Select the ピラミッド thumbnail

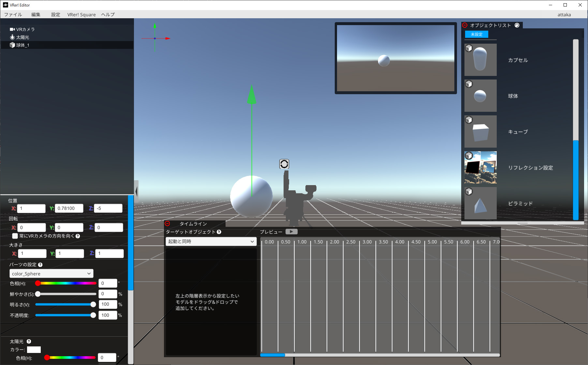(480, 203)
